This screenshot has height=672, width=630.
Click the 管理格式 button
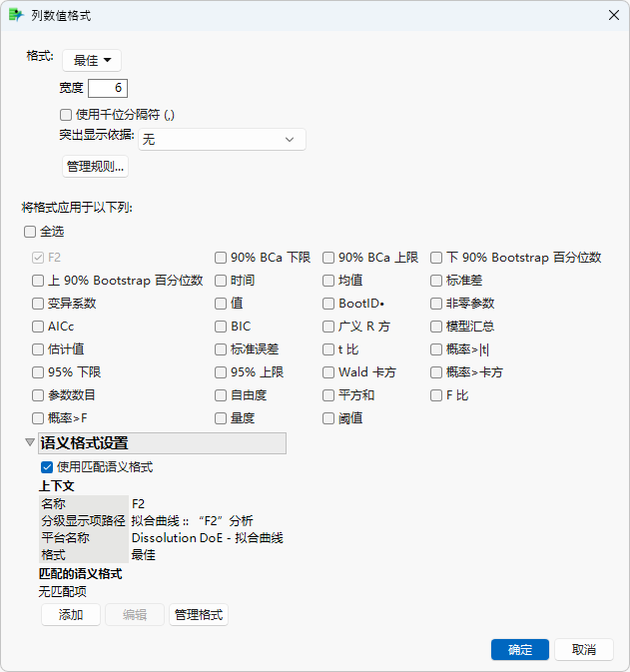click(199, 615)
